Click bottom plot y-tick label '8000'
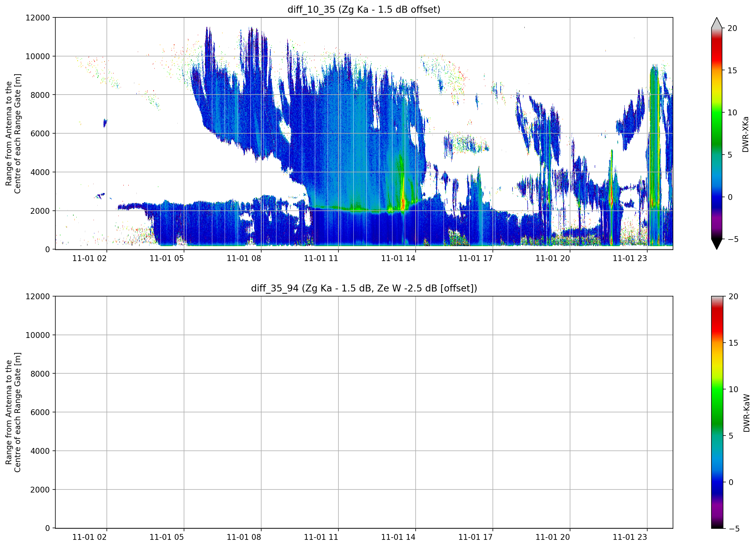 40,374
